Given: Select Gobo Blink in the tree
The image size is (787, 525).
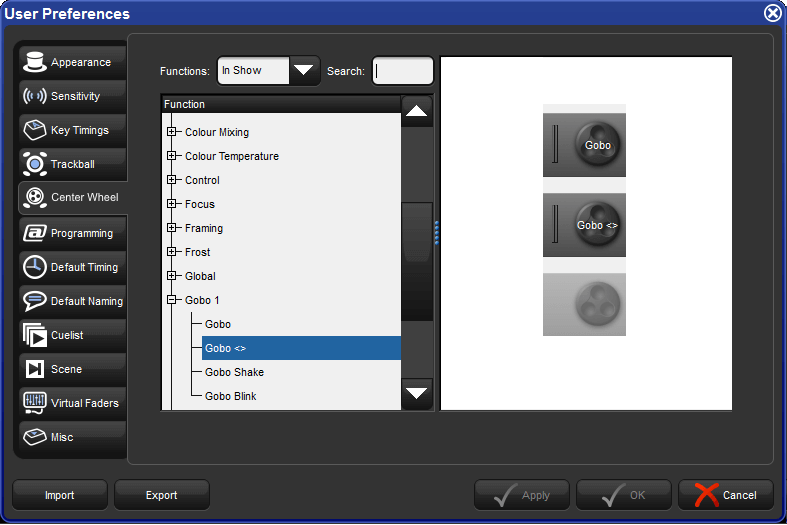Looking at the screenshot, I should [x=231, y=396].
